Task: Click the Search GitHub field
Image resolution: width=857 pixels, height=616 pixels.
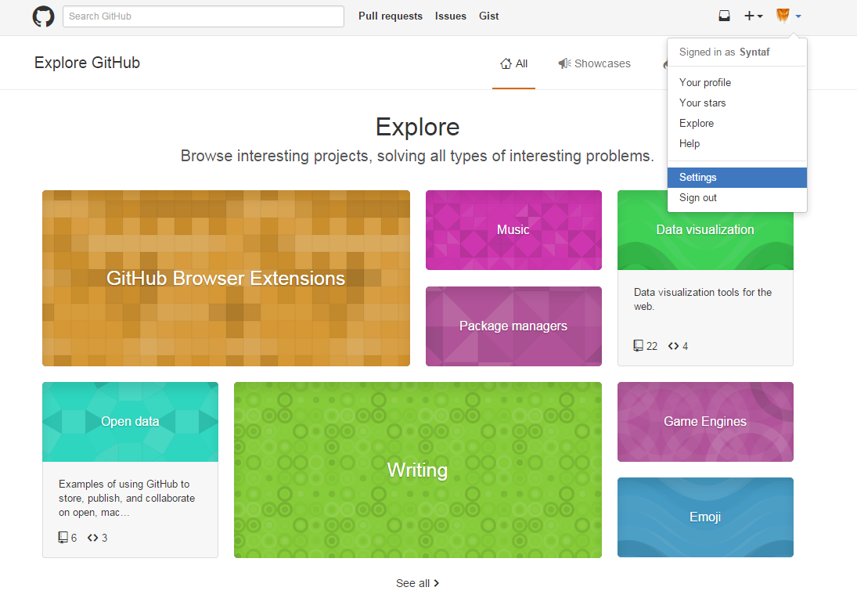Action: point(203,16)
